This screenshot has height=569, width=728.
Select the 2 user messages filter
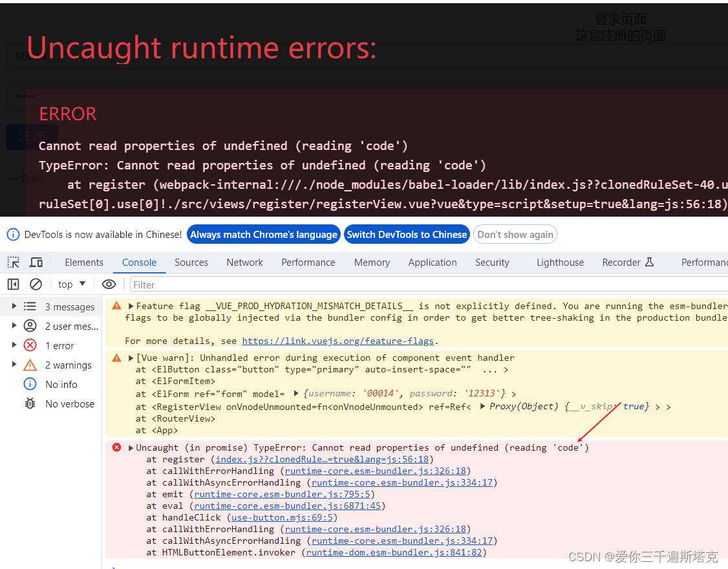coord(61,326)
